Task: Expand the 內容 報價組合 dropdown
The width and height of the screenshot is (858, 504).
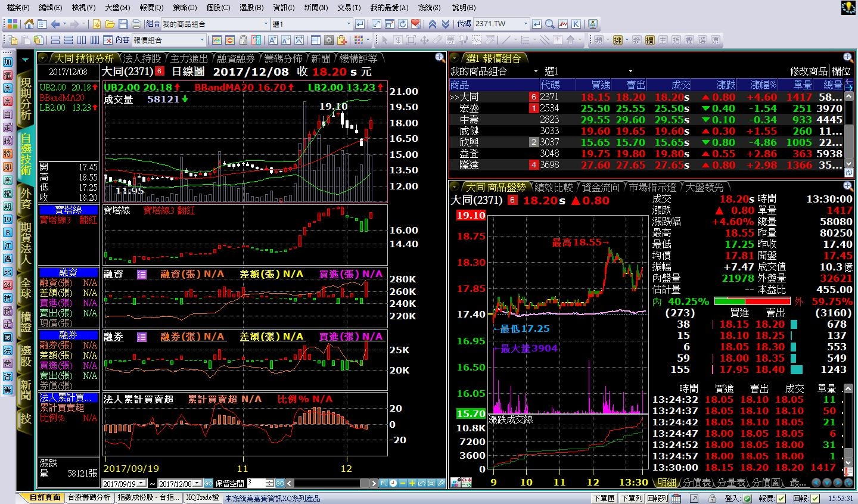Action: pyautogui.click(x=202, y=40)
